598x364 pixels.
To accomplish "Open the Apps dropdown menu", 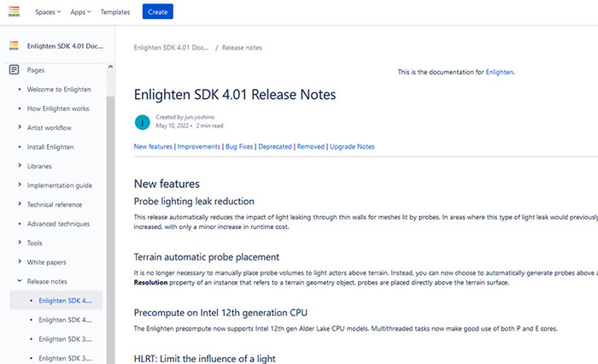I will (82, 12).
